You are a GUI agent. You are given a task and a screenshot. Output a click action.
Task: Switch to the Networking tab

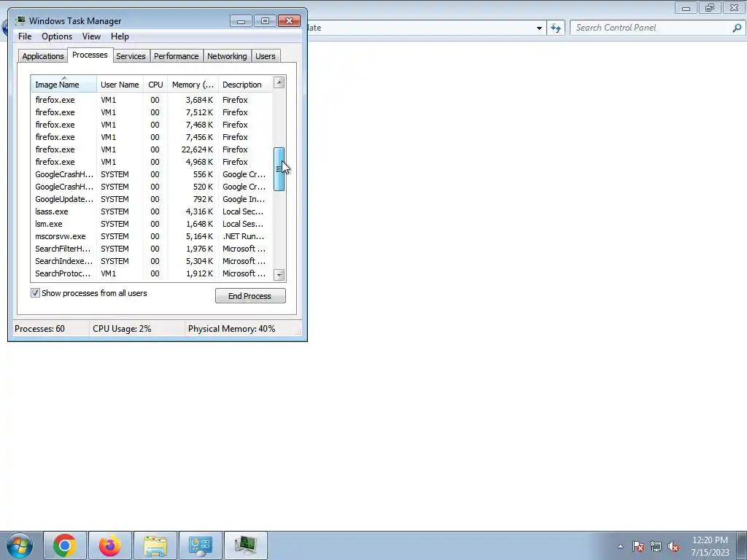coord(227,56)
